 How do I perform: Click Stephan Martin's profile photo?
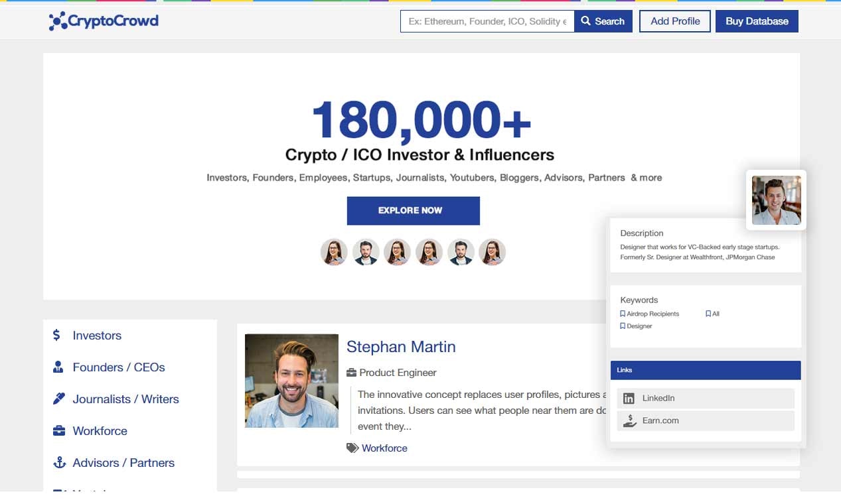(291, 381)
